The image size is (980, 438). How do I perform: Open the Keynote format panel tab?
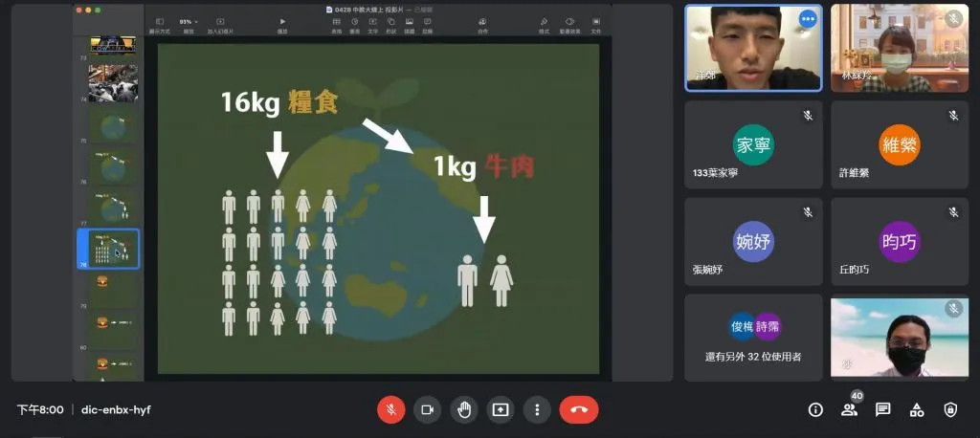coord(544,22)
